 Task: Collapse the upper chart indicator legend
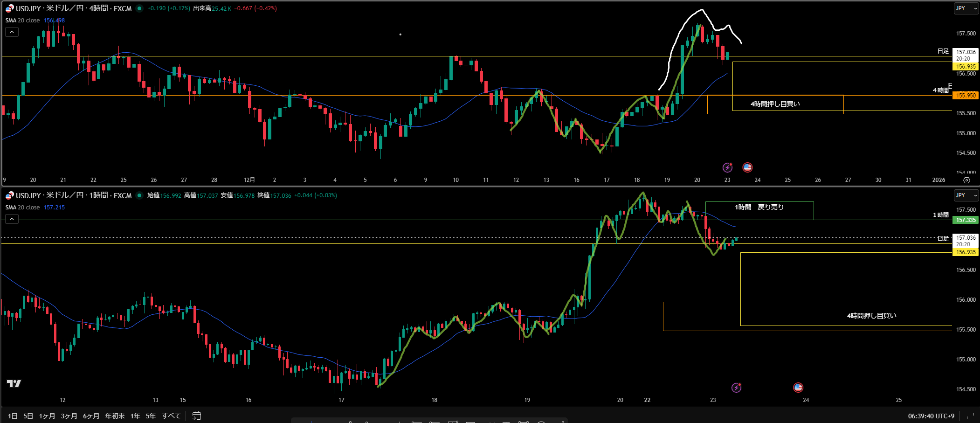[x=12, y=32]
